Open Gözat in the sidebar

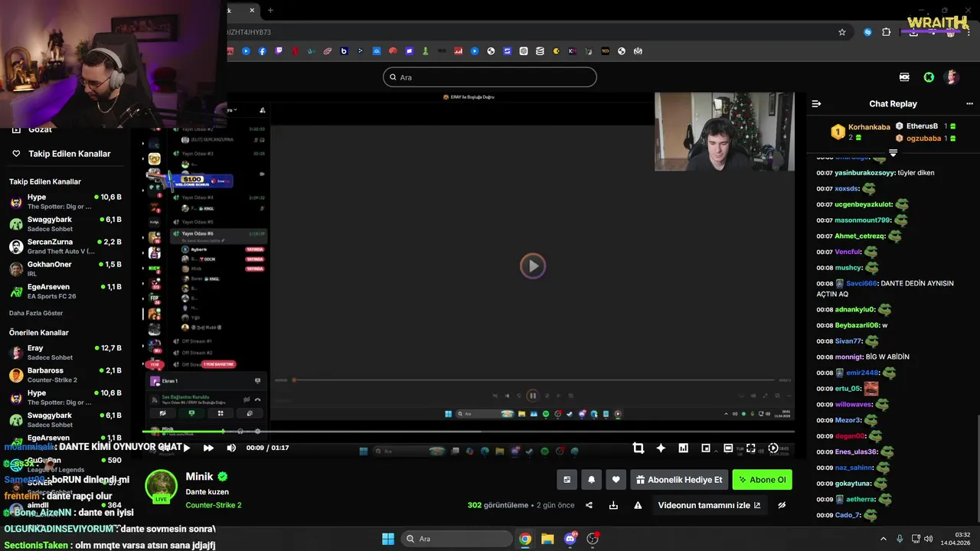(x=39, y=129)
